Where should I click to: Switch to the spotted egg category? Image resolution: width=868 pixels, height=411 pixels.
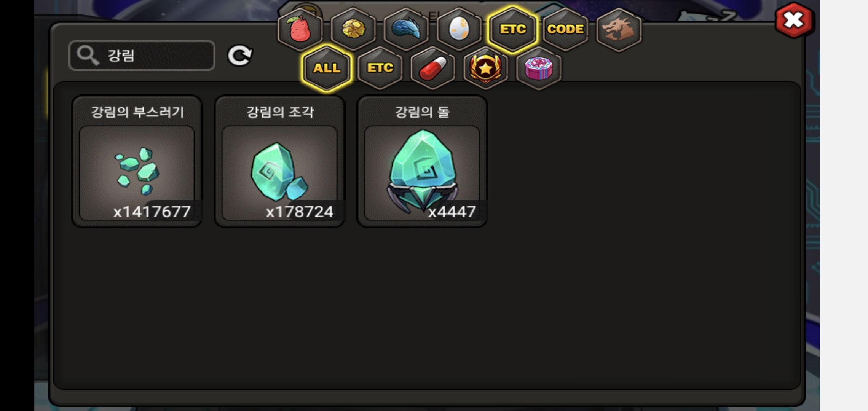[x=459, y=29]
